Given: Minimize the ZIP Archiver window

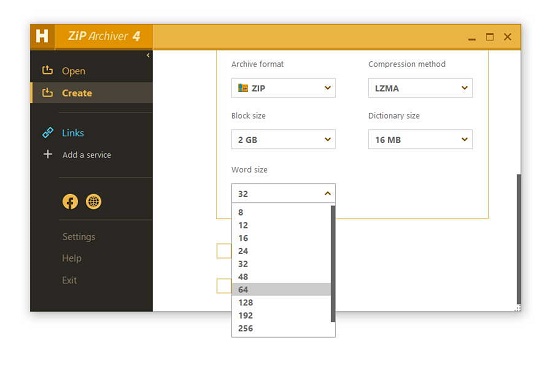Looking at the screenshot, I should click(x=472, y=39).
